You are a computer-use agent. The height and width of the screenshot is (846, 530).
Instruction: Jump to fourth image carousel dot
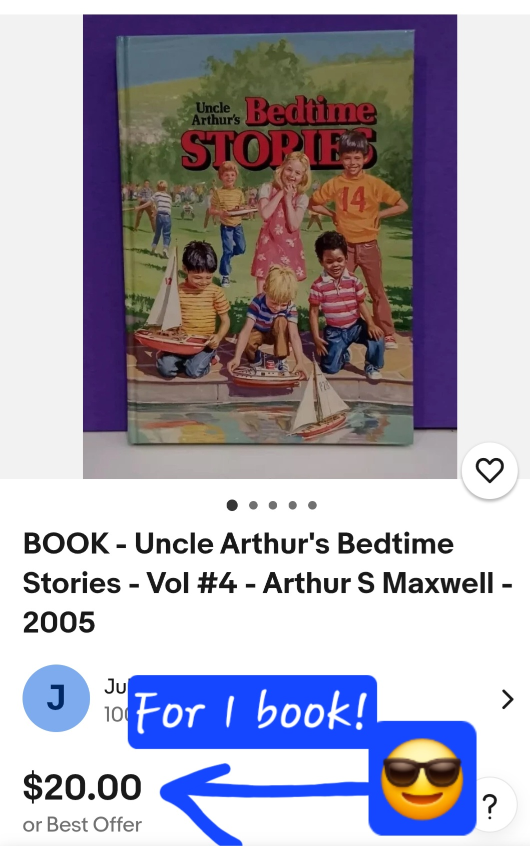pos(293,506)
